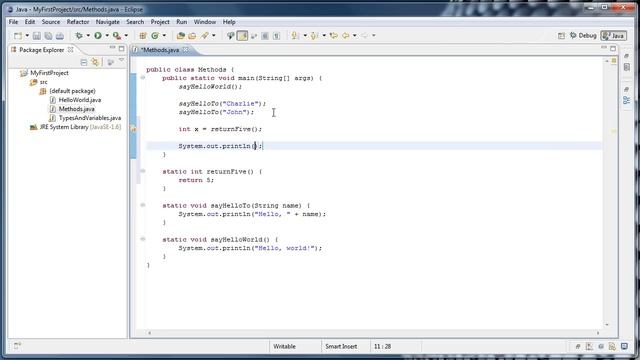The height and width of the screenshot is (360, 640).
Task: Click the editor horizontal scrollbar right arrow
Action: pos(598,333)
